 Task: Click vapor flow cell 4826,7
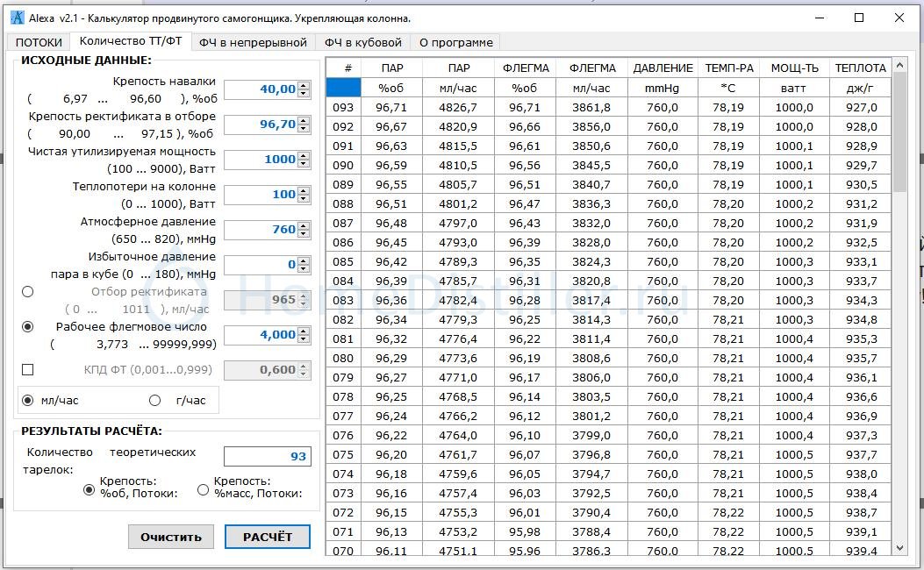pyautogui.click(x=458, y=107)
